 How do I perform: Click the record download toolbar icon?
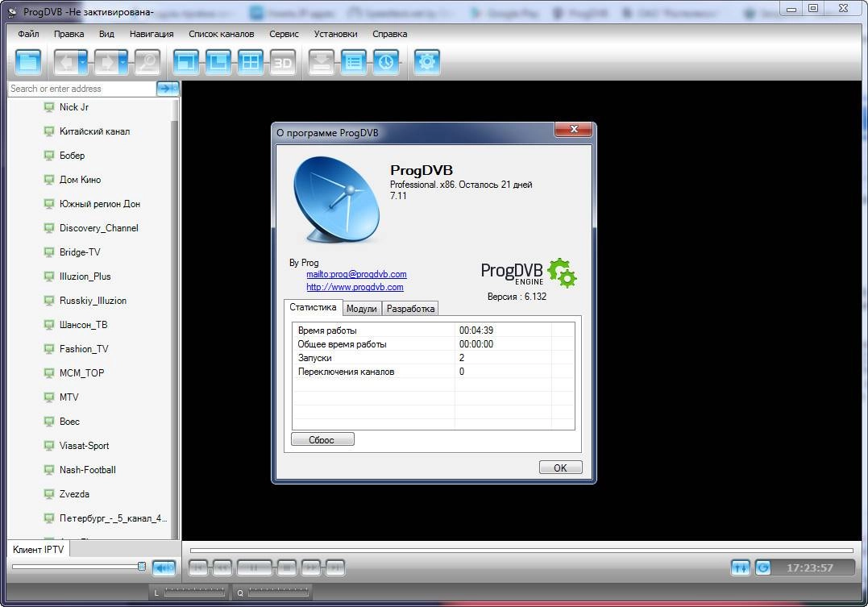point(321,62)
